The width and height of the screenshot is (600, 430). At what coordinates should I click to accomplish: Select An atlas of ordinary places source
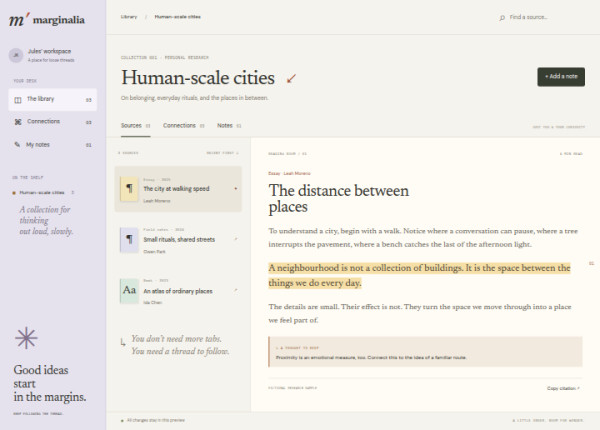[x=178, y=291]
